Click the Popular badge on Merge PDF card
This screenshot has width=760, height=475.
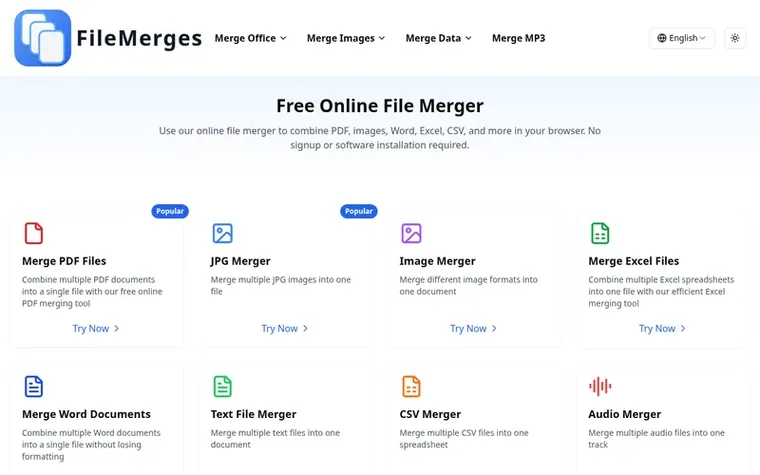tap(170, 211)
